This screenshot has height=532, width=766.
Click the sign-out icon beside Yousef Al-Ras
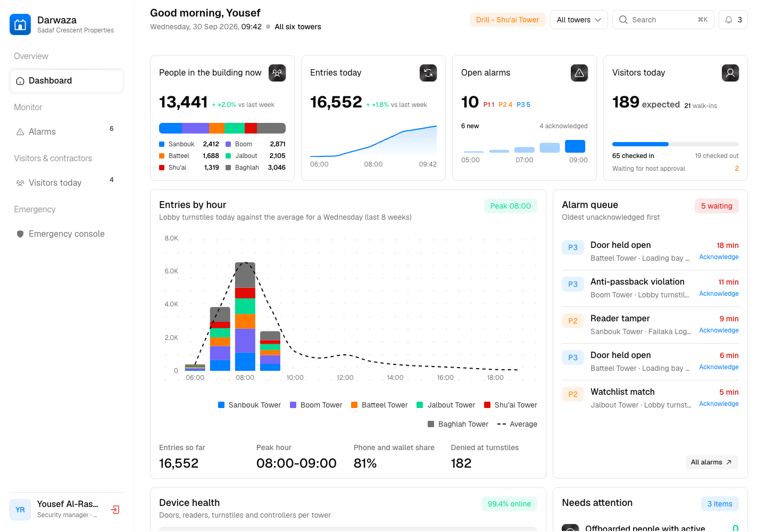pos(115,510)
